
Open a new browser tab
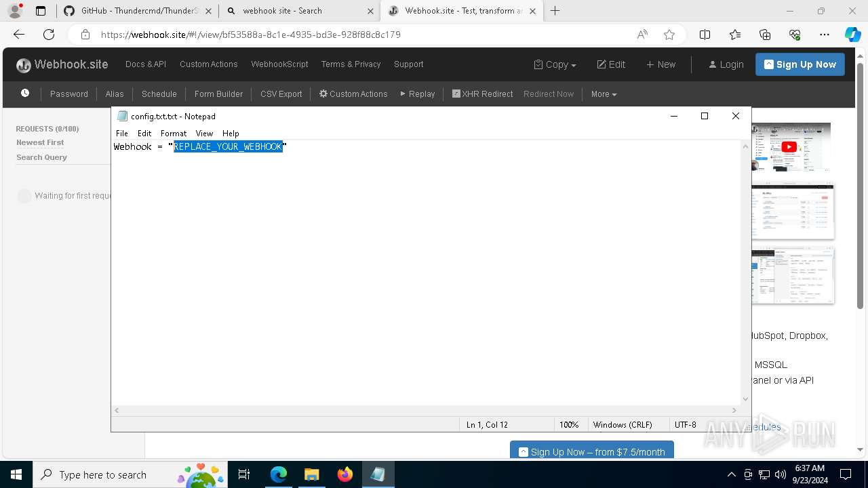[555, 11]
